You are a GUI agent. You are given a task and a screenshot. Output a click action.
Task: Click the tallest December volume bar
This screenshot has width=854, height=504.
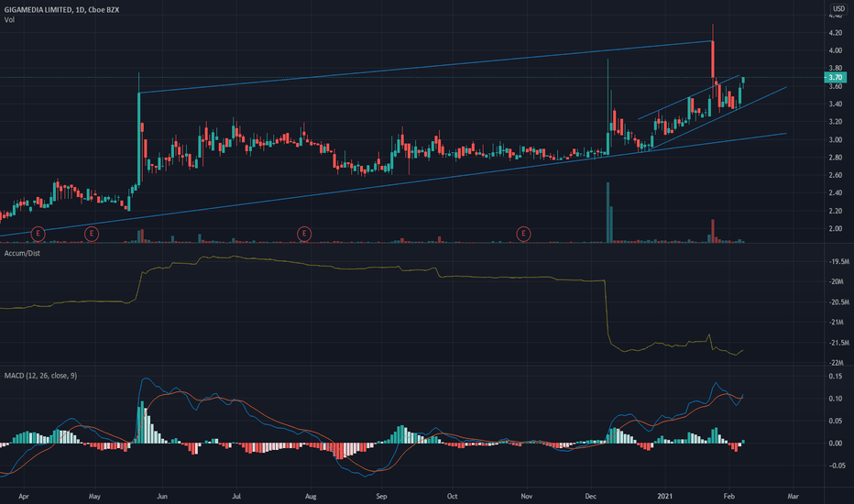click(x=608, y=213)
